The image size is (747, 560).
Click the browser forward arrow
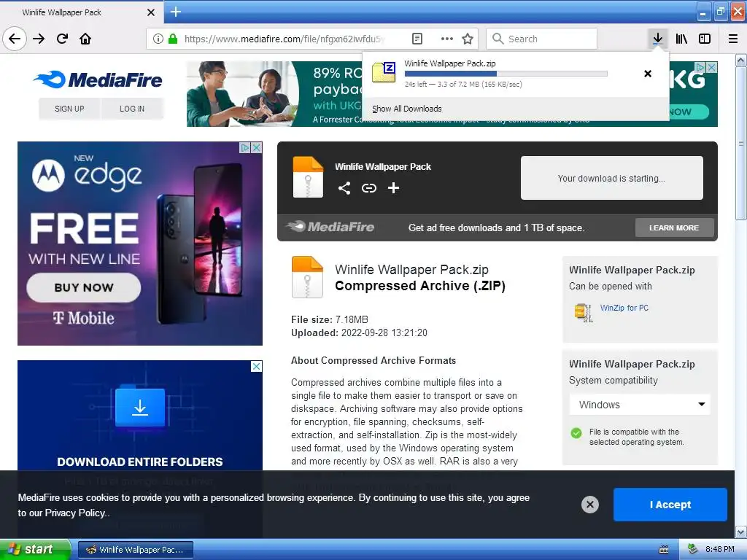click(39, 39)
